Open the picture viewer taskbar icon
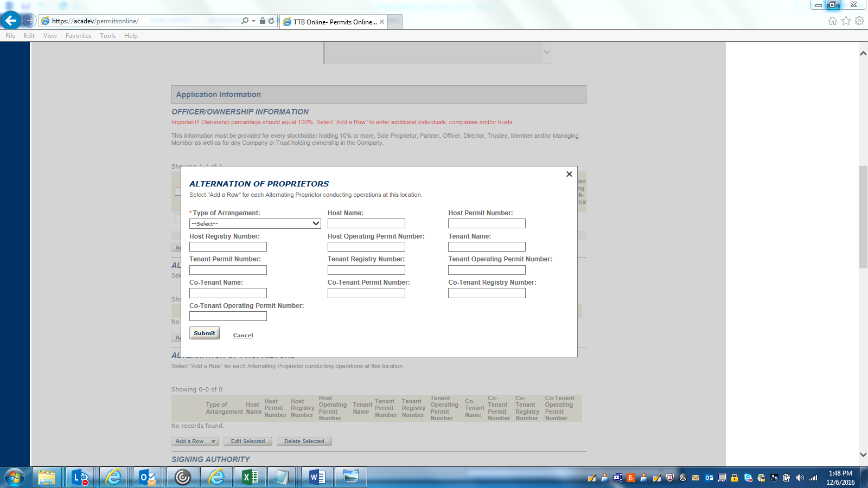The image size is (868, 488). pos(350,477)
